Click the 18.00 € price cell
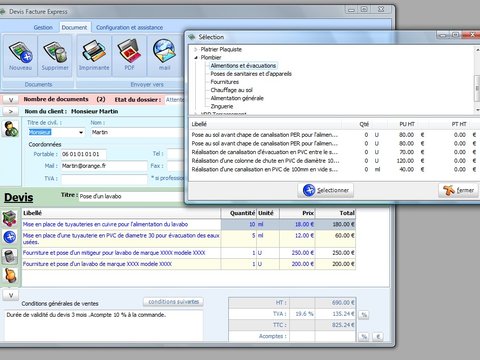 pos(297,224)
